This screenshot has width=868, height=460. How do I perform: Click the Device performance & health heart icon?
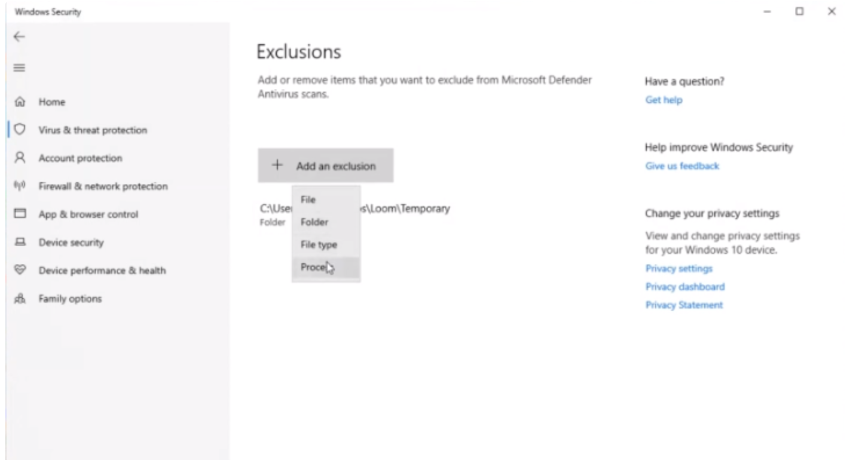pos(20,270)
